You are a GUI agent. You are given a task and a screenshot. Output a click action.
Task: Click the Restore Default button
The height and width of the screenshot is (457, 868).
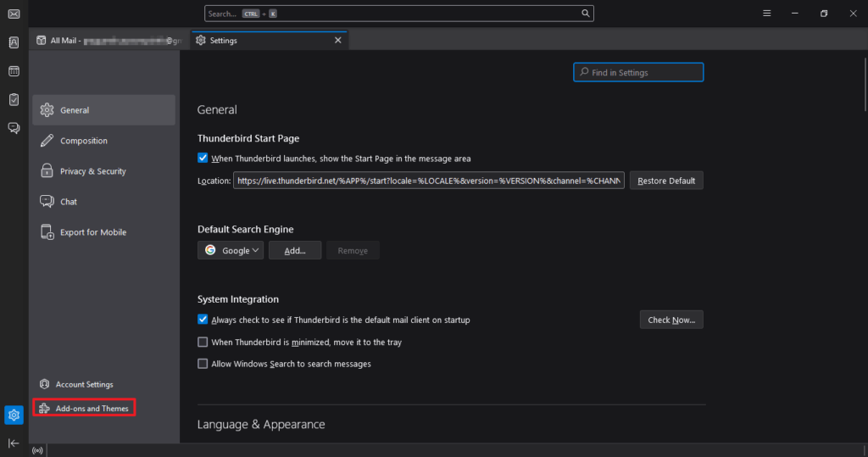666,181
